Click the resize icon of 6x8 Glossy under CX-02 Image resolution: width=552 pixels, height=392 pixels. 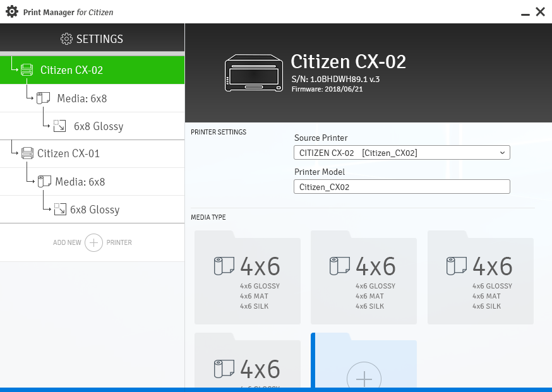coord(59,126)
